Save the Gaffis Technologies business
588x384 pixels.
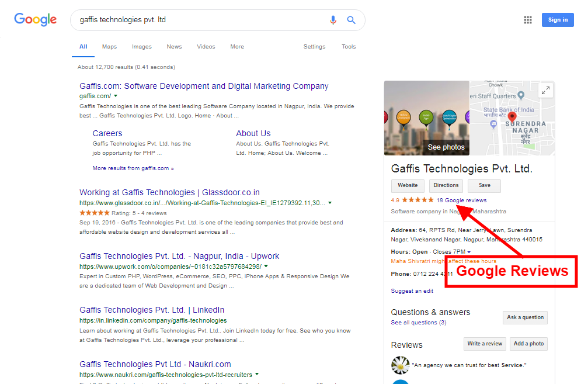[485, 185]
